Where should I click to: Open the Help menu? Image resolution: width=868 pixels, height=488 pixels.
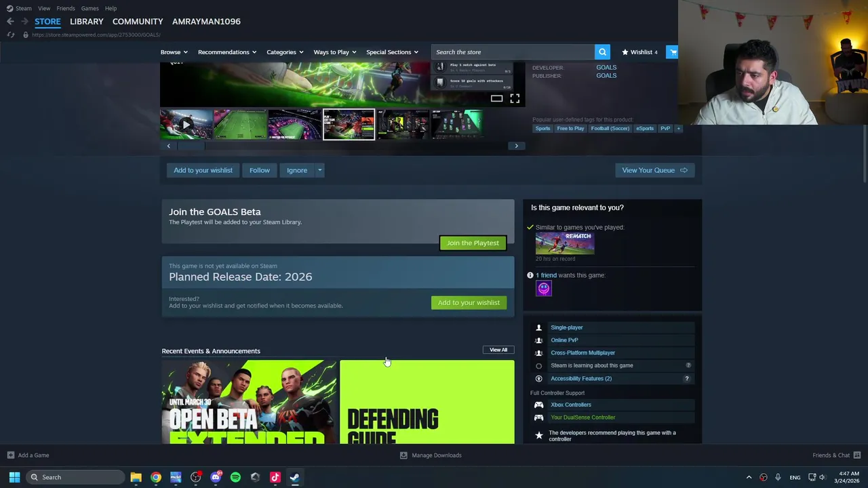pyautogui.click(x=111, y=8)
